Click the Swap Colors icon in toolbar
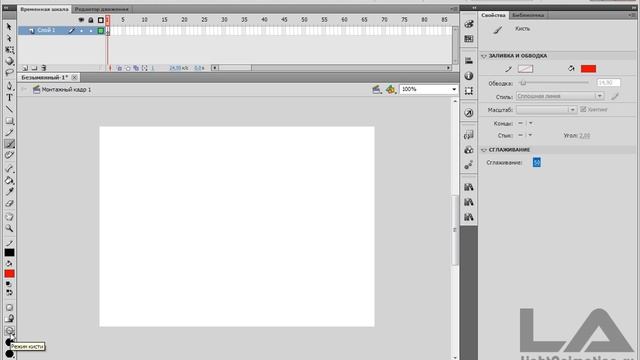This screenshot has height=360, width=640. click(9, 293)
